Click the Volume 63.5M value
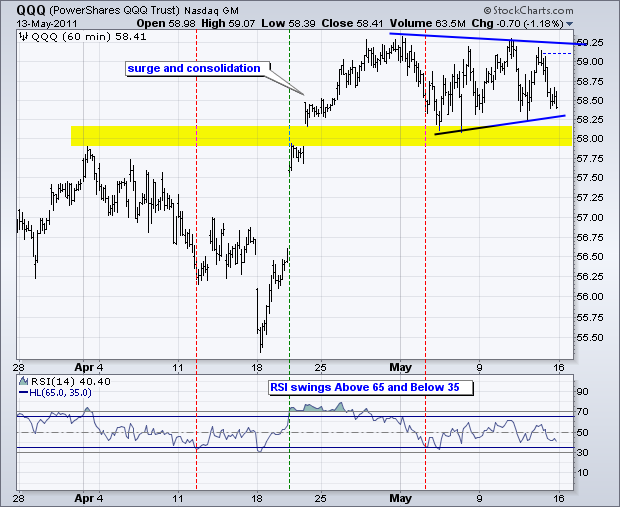Viewport: 620px width, 507px height. click(427, 24)
